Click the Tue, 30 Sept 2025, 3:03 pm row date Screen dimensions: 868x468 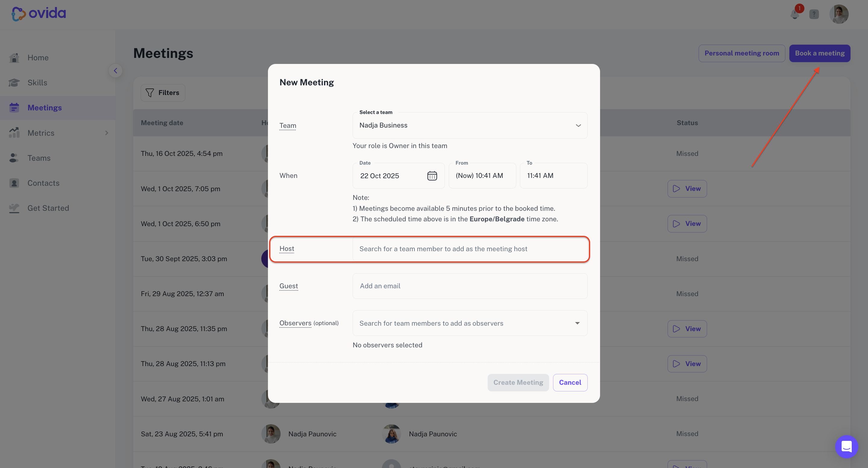pos(184,259)
